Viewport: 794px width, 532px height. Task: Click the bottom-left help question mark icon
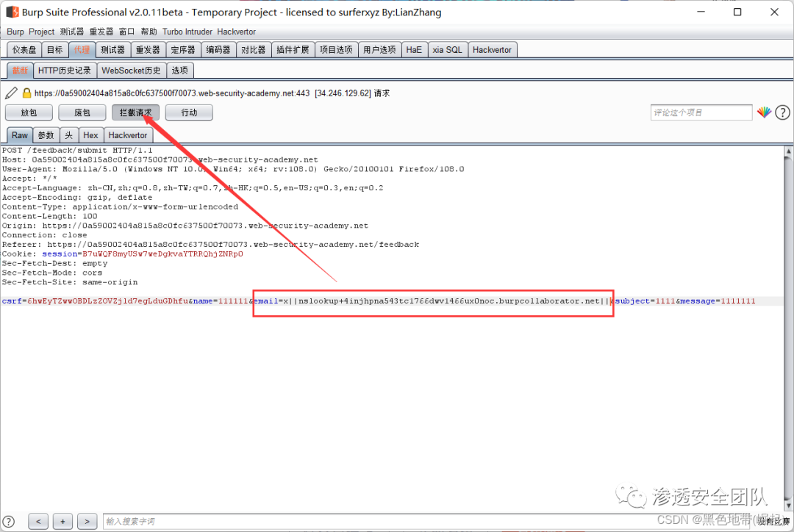click(9, 522)
